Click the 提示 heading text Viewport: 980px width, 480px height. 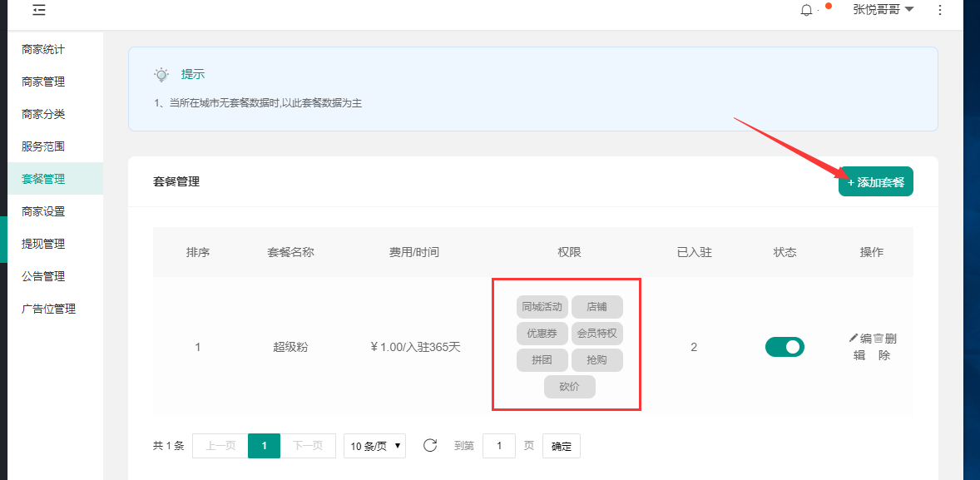193,74
